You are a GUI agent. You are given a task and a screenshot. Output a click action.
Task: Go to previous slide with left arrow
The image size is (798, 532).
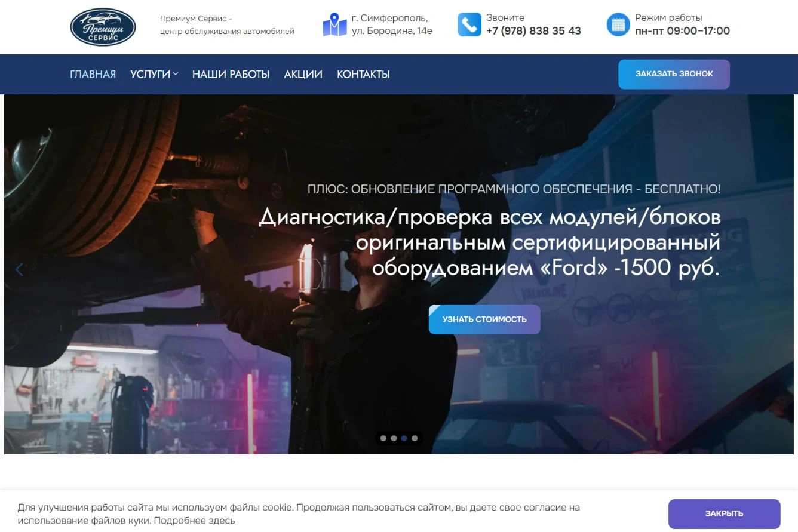[x=19, y=270]
